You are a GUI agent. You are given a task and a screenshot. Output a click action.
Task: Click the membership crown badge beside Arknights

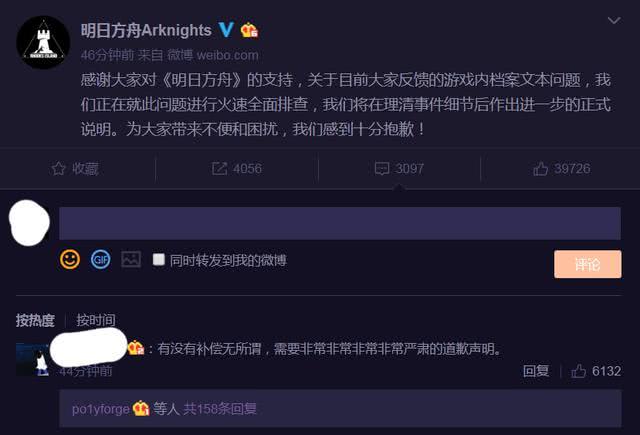pyautogui.click(x=249, y=30)
